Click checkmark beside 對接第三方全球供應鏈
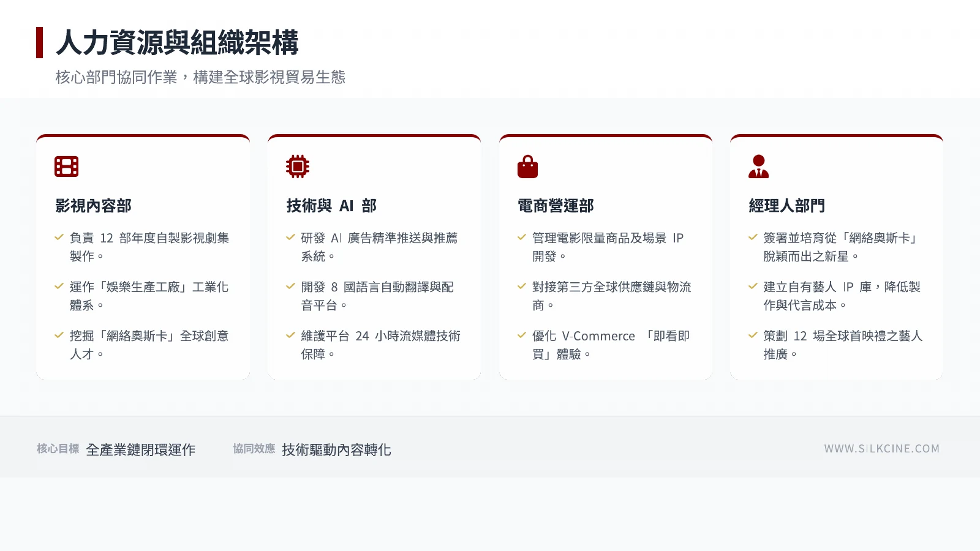The image size is (980, 551). tap(522, 286)
